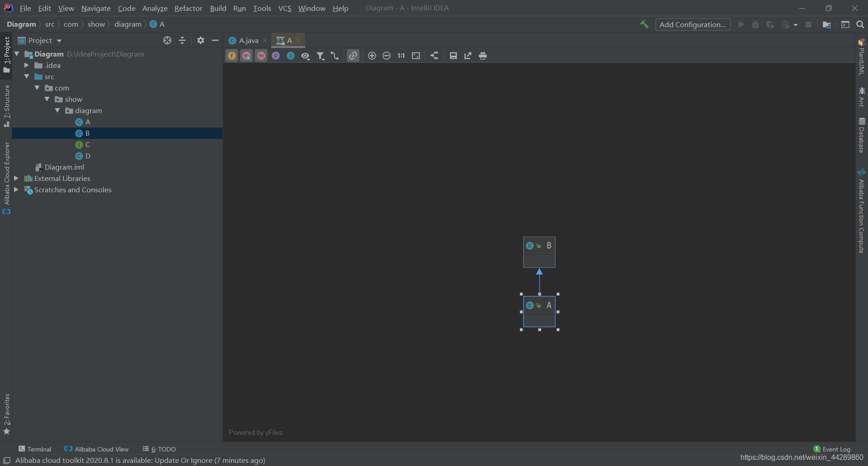Image resolution: width=868 pixels, height=466 pixels.
Task: Hide the Project tool window
Action: tap(215, 40)
